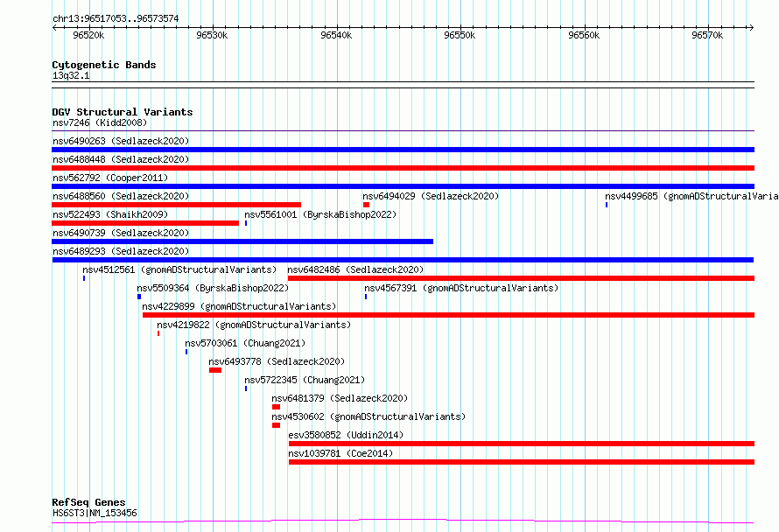The height and width of the screenshot is (532, 779).
Task: Click the 96570k ruler tick label
Action: [x=707, y=35]
